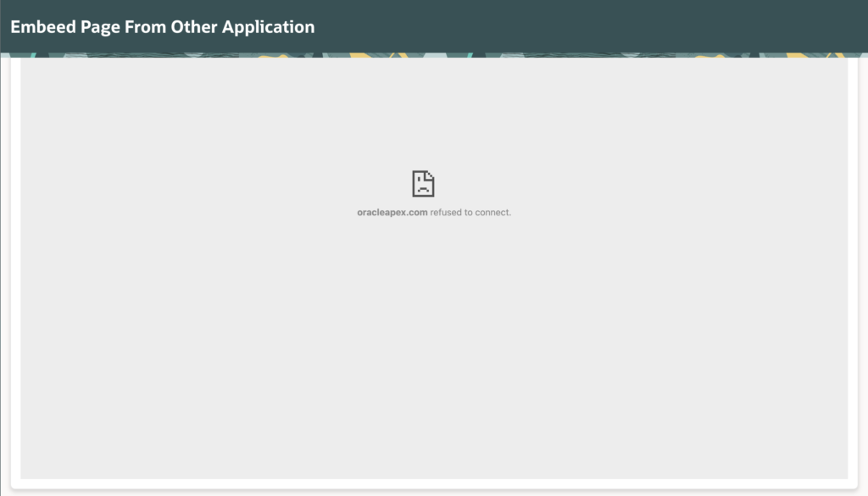Click the folded corner of the error page icon
The height and width of the screenshot is (496, 868).
click(x=431, y=174)
